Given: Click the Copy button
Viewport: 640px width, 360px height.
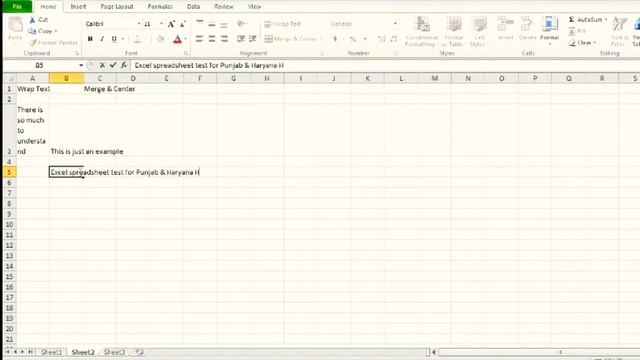Looking at the screenshot, I should 40,31.
